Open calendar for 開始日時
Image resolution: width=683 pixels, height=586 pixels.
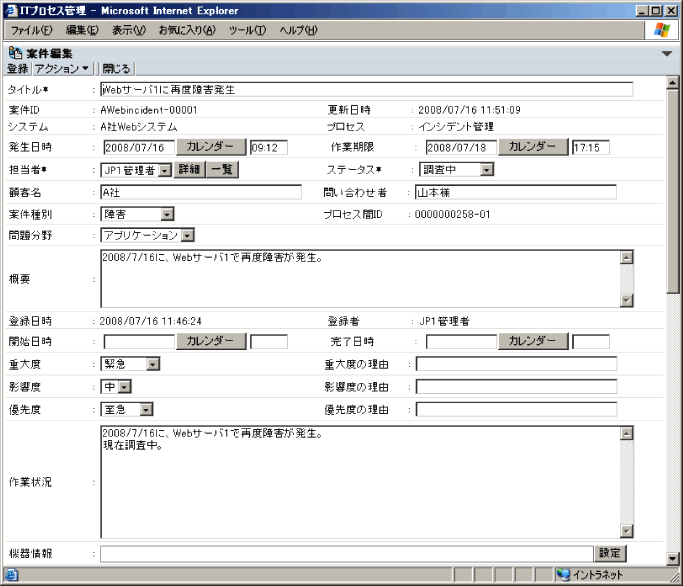[211, 341]
